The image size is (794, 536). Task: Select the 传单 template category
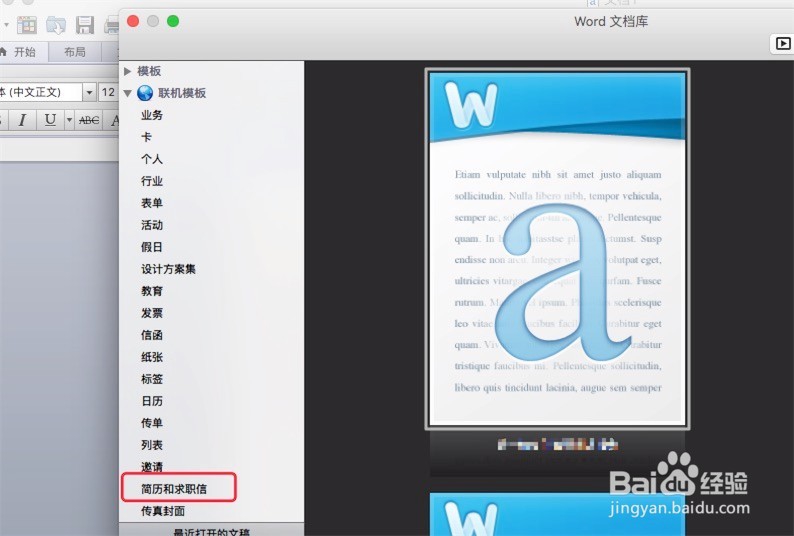(x=152, y=423)
